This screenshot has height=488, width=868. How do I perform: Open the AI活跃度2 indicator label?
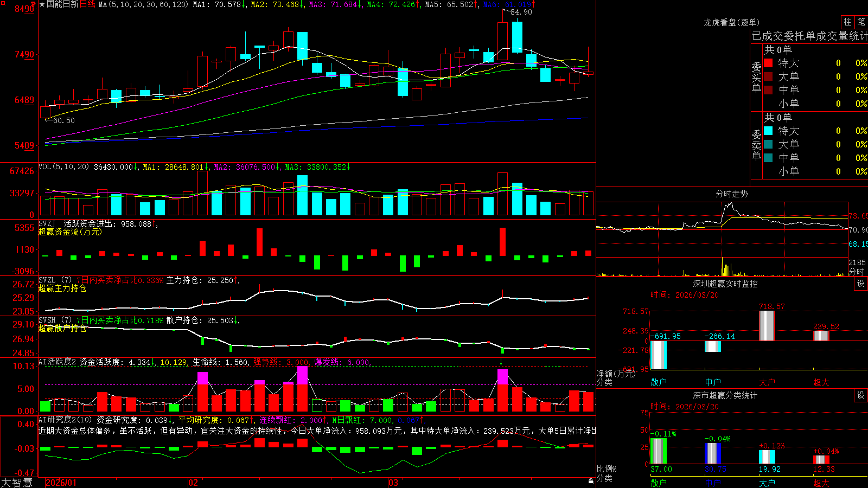[x=58, y=362]
